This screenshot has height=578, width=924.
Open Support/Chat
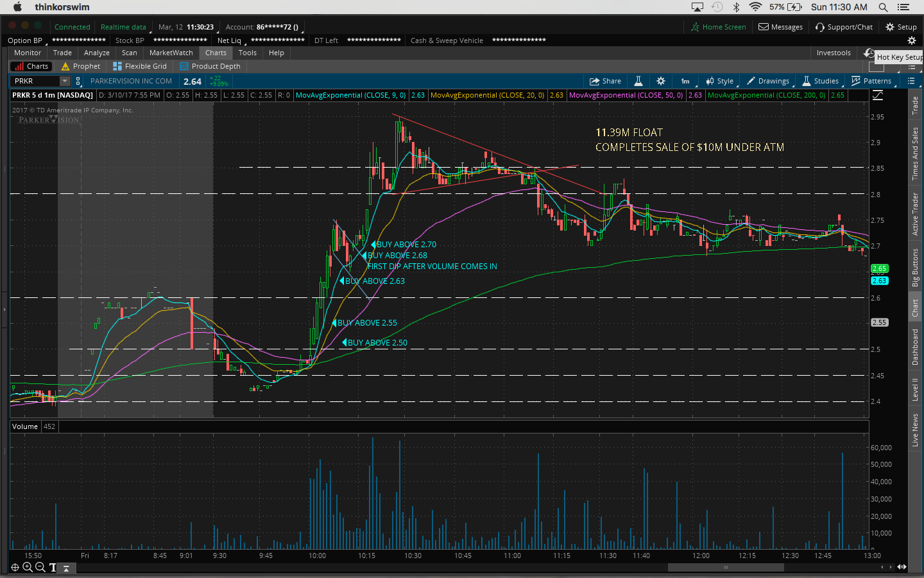(x=844, y=27)
